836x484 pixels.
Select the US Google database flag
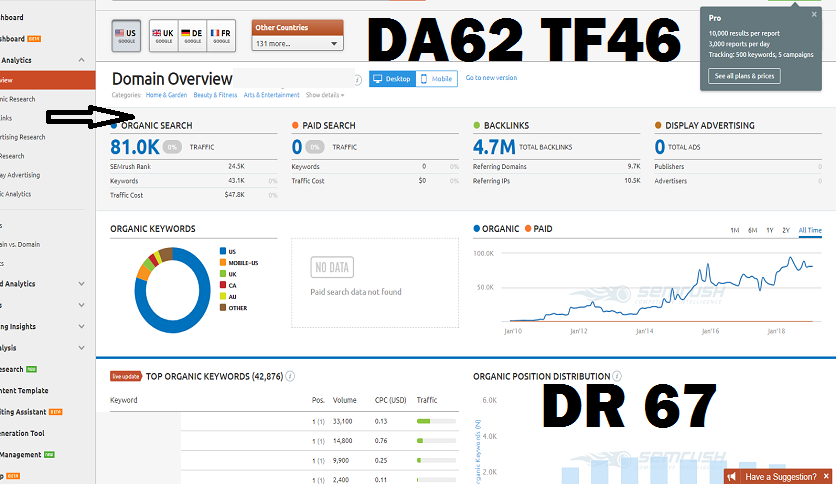(126, 36)
